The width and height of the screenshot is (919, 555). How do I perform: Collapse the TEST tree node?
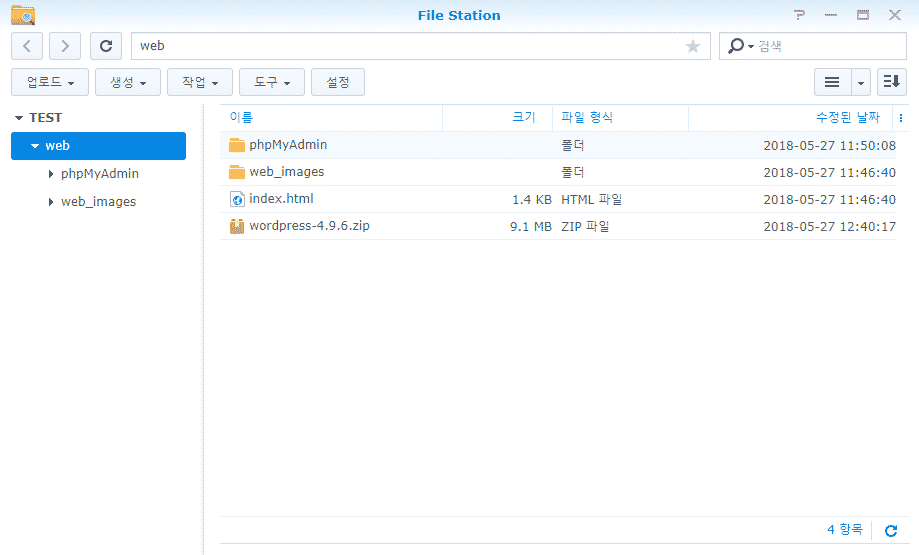point(19,118)
